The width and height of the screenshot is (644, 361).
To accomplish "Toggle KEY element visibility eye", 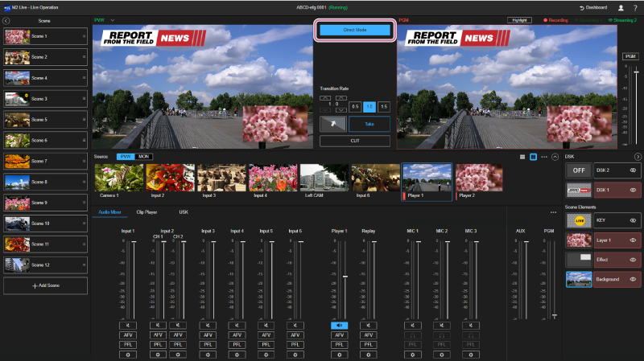I will click(633, 221).
